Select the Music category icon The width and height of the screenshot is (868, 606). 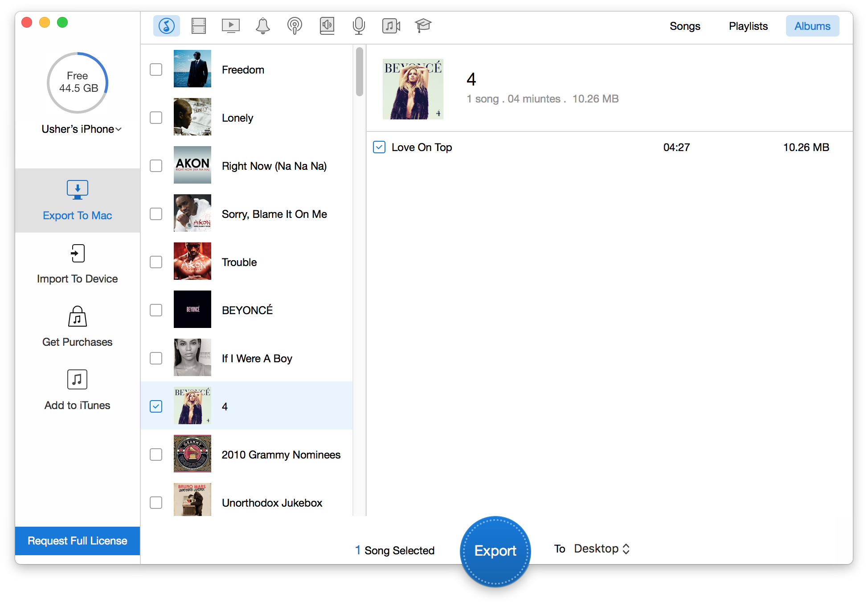pyautogui.click(x=167, y=26)
